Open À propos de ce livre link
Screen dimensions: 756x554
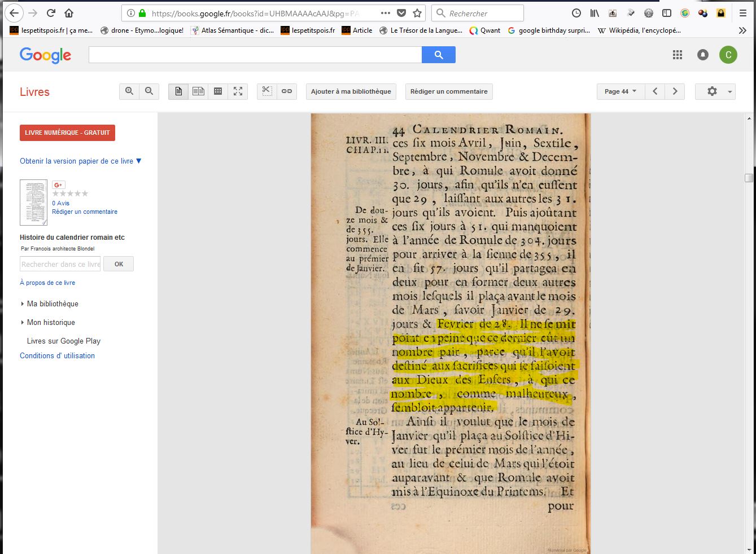[x=47, y=283]
